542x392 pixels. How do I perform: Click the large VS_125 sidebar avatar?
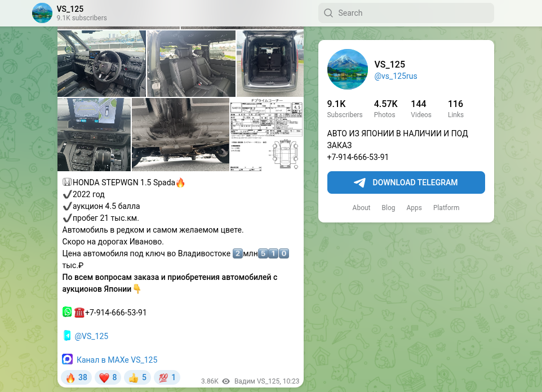348,69
